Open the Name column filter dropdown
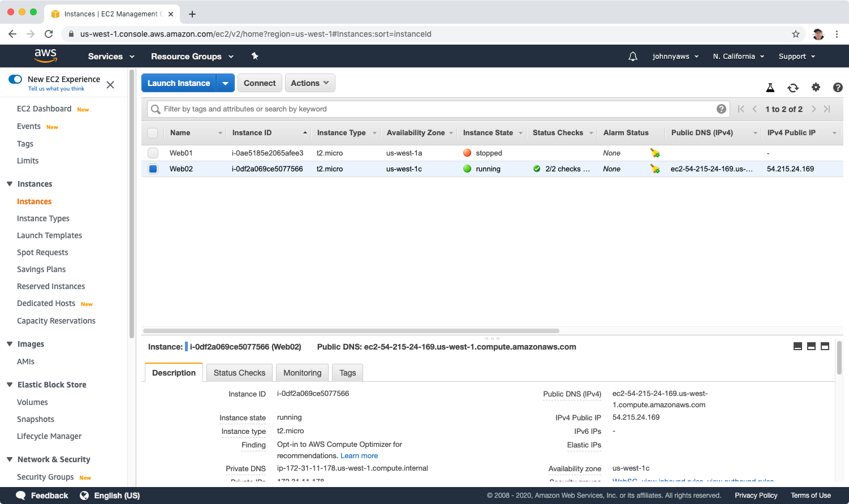The height and width of the screenshot is (504, 849). pos(220,133)
